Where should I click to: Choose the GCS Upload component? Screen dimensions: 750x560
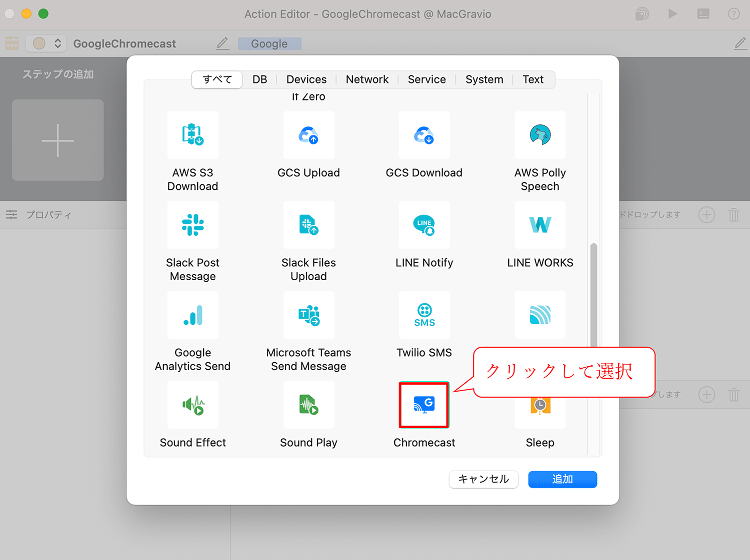point(308,135)
